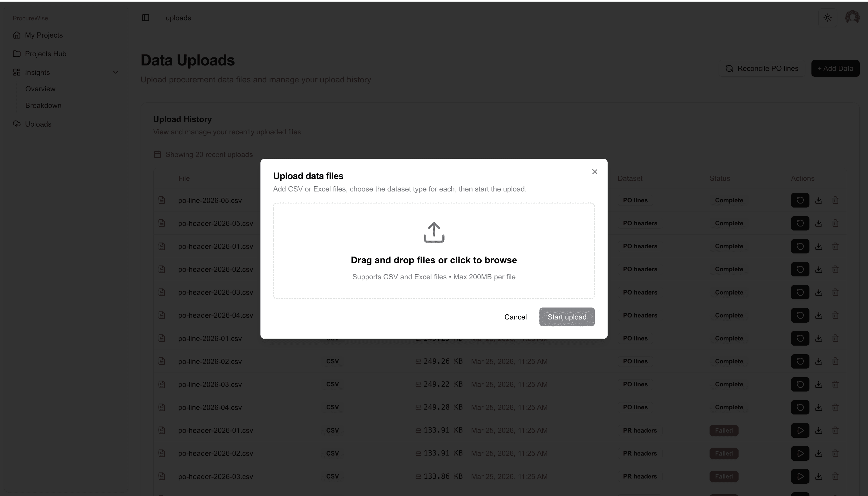Reprocess po-line-2026-02.csv upload
This screenshot has height=496, width=868.
[800, 361]
